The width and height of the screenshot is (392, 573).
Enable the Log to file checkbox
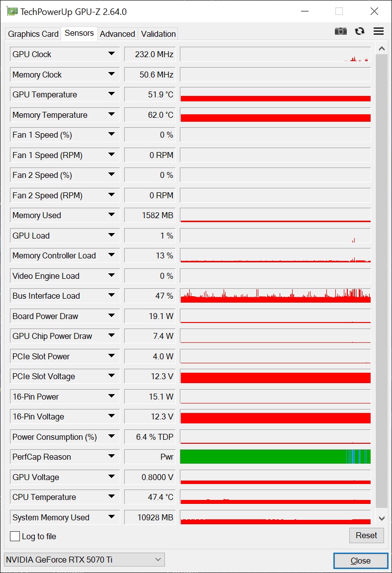pos(15,536)
